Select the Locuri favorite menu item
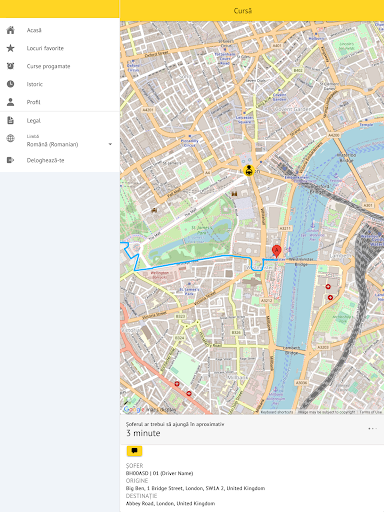Image resolution: width=384 pixels, height=512 pixels. (x=60, y=48)
